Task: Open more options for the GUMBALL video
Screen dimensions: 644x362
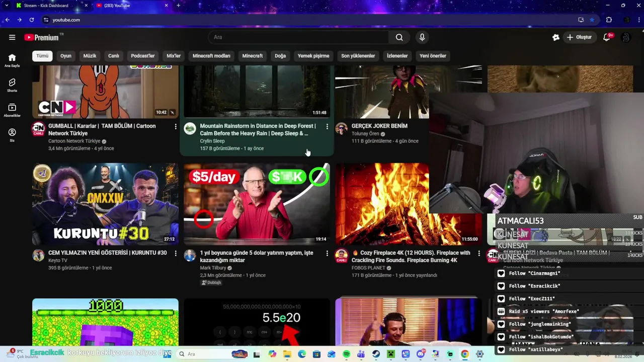Action: (176, 126)
